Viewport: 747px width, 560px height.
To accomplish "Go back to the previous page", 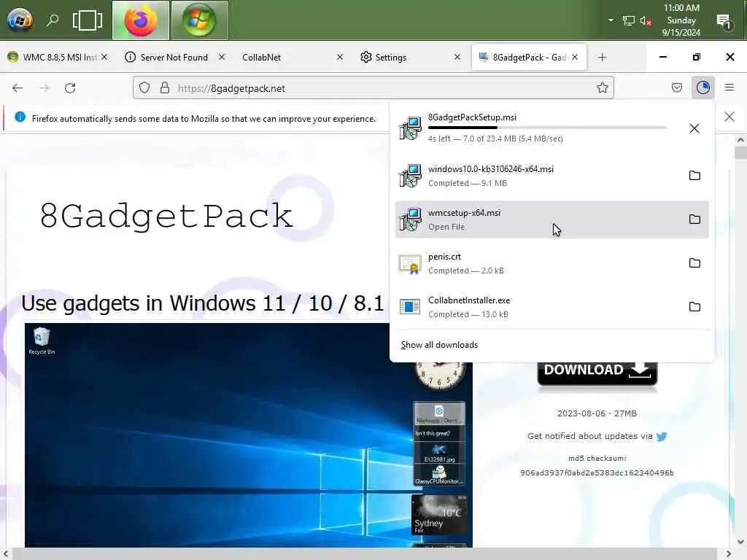I will click(x=18, y=88).
